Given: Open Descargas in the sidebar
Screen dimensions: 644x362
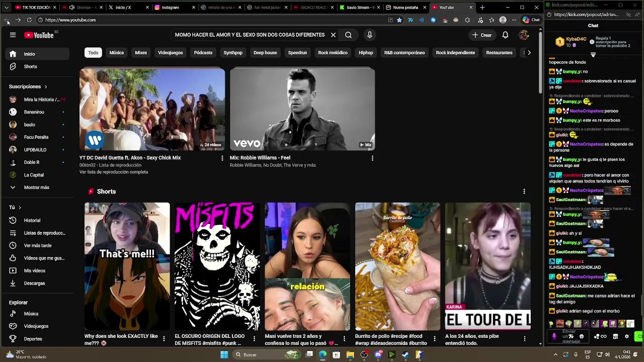Looking at the screenshot, I should tap(37, 283).
